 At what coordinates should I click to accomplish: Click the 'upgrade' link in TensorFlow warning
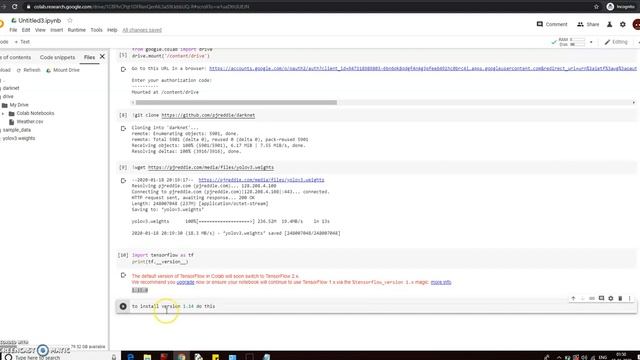185,282
